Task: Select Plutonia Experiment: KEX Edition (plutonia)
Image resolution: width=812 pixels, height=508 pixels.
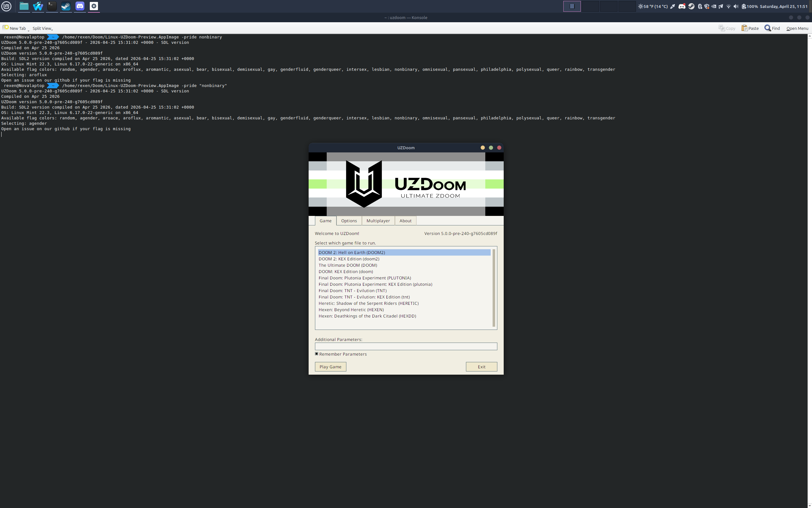Action: coord(404,284)
